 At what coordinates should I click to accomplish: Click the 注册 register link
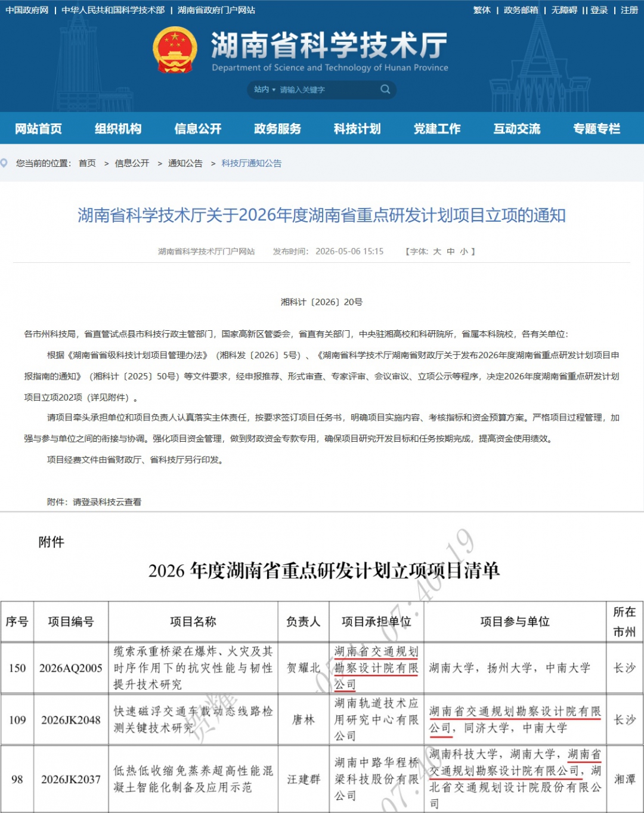pos(630,10)
